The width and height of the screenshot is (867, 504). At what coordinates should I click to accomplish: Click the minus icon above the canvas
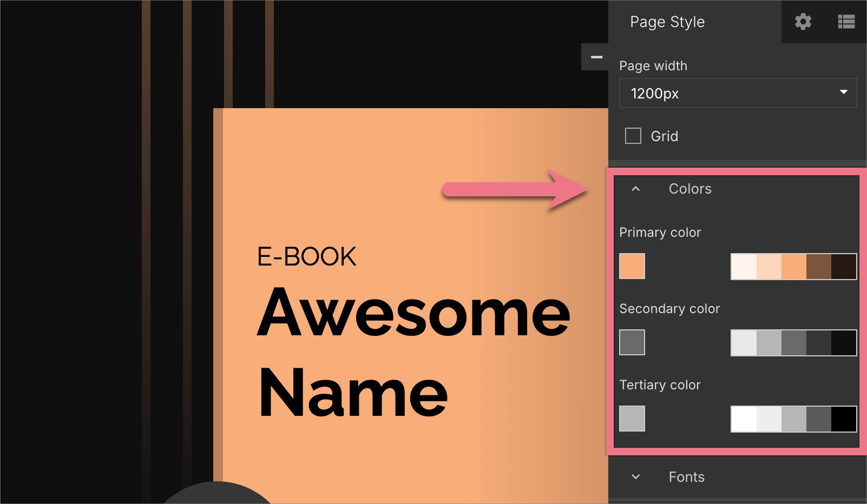coord(595,56)
